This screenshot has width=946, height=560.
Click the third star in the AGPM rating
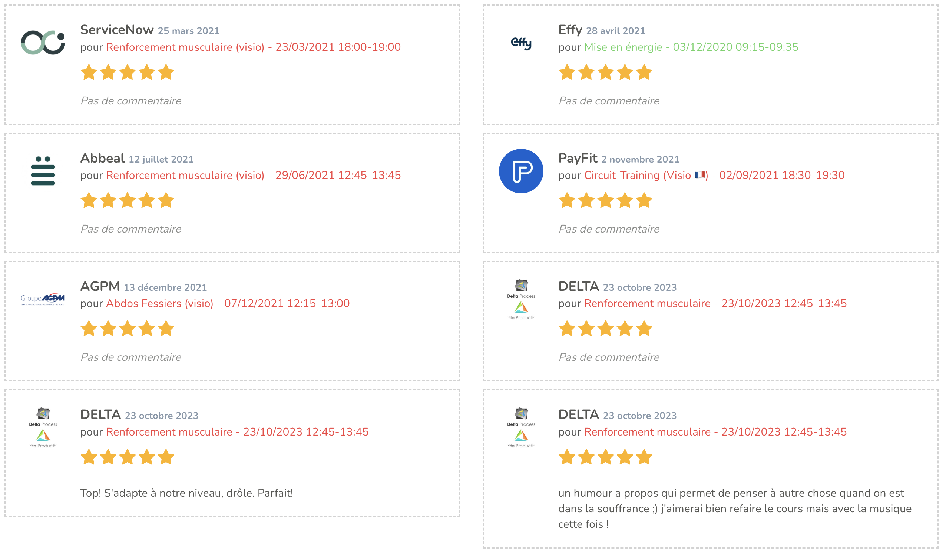pos(128,329)
